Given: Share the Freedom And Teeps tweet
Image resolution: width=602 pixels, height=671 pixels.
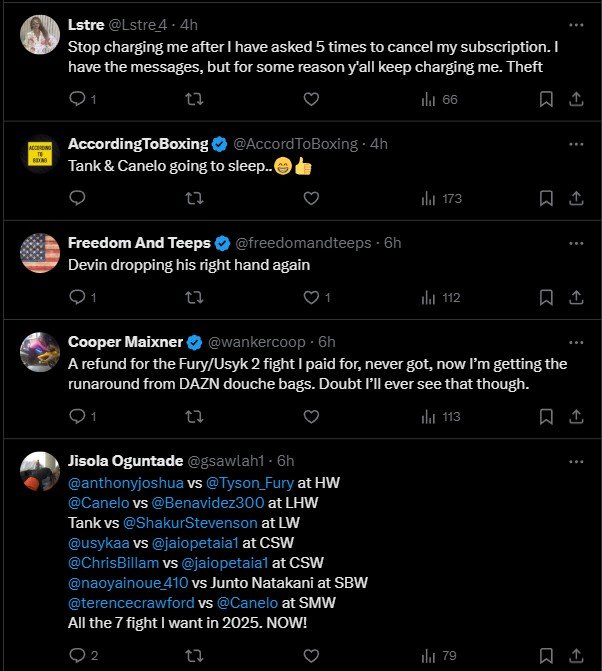Looking at the screenshot, I should [577, 297].
